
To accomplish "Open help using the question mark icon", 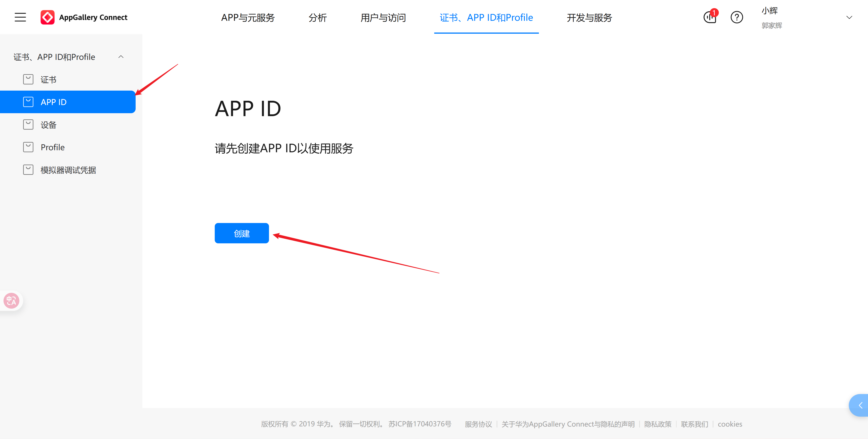I will coord(737,18).
